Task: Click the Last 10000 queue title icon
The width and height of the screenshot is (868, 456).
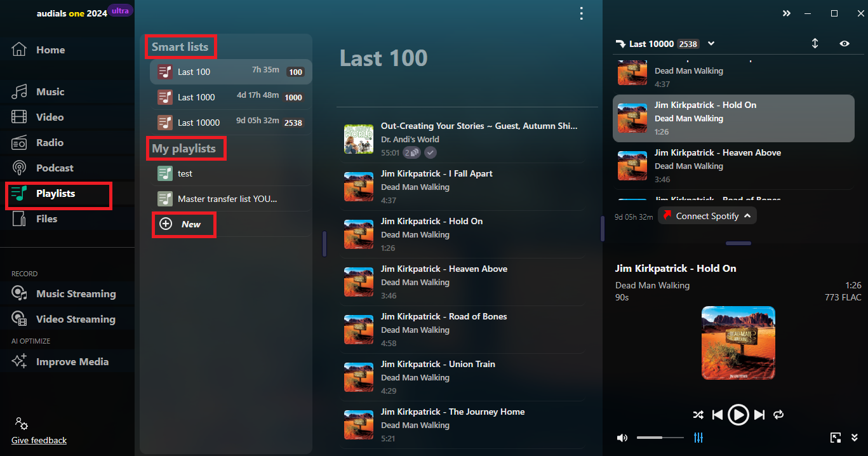Action: (x=620, y=44)
